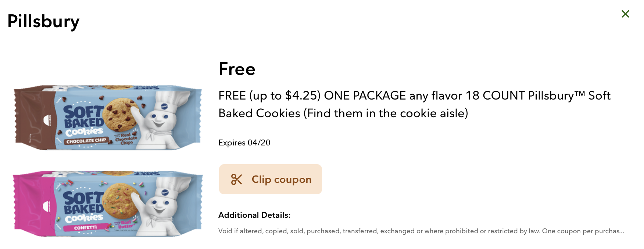This screenshot has width=644, height=249.
Task: Open the Chocolate Chip cookie package image
Action: pos(108,118)
